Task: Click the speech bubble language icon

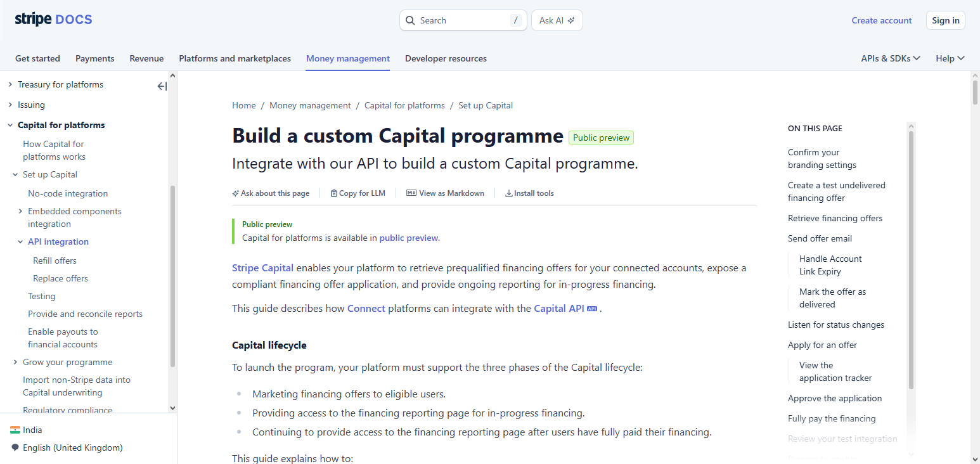Action: click(x=15, y=448)
